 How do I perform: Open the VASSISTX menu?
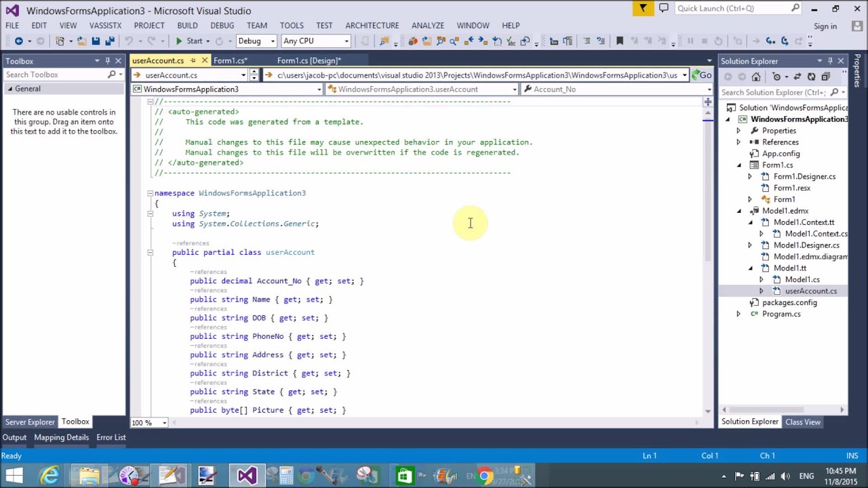pyautogui.click(x=105, y=25)
